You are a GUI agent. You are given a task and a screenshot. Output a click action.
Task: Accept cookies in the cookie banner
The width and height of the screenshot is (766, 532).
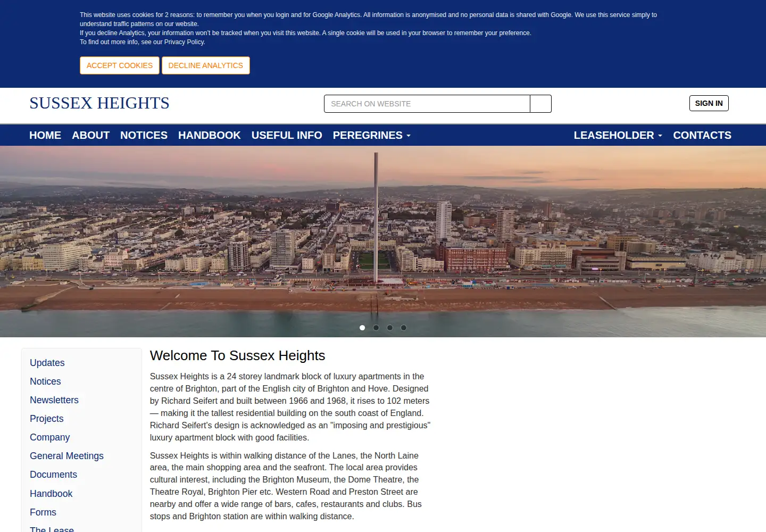point(120,65)
